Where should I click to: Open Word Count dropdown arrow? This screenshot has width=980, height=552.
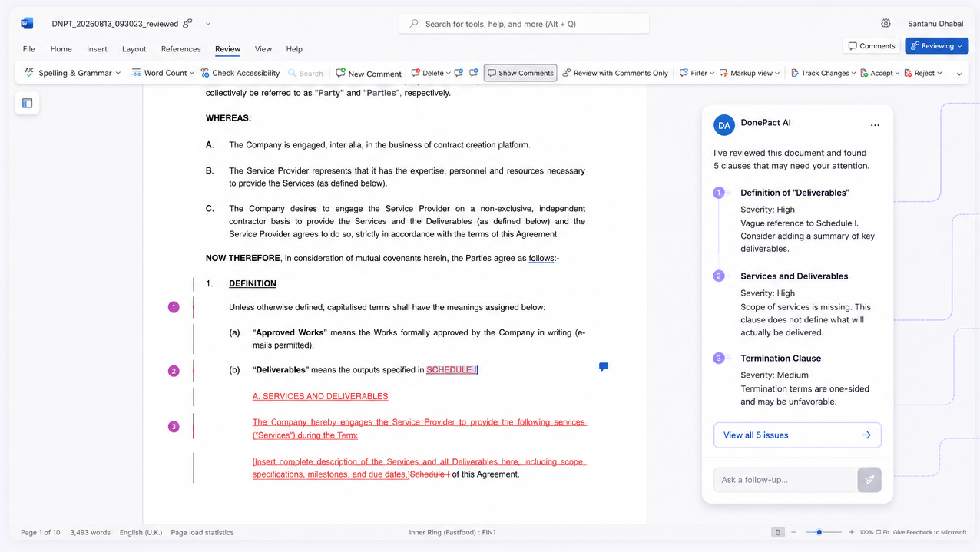click(192, 73)
